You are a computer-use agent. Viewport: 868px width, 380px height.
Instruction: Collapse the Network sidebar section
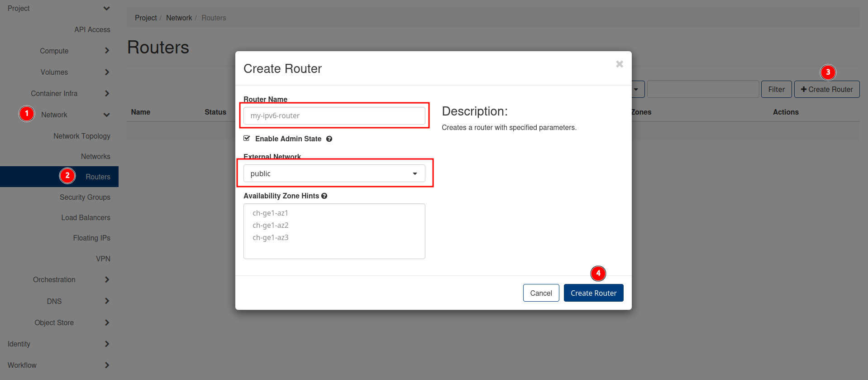[x=106, y=115]
